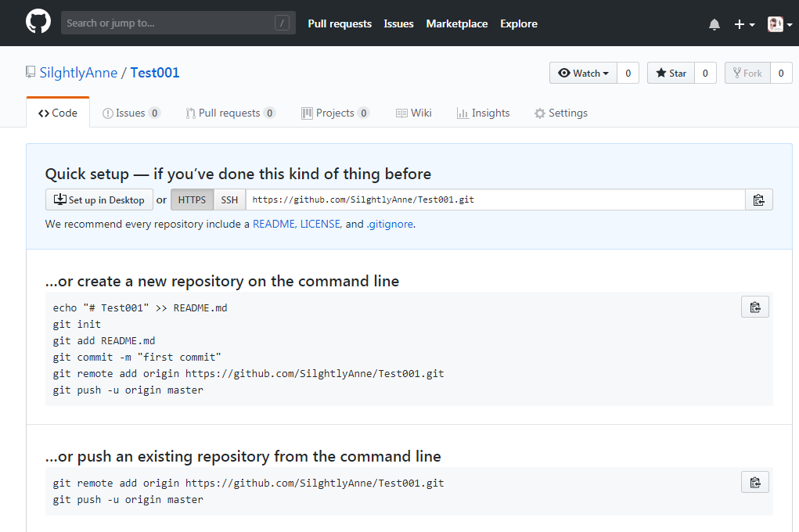Click the watchers count next to Watch
This screenshot has height=532, width=799.
coord(628,73)
